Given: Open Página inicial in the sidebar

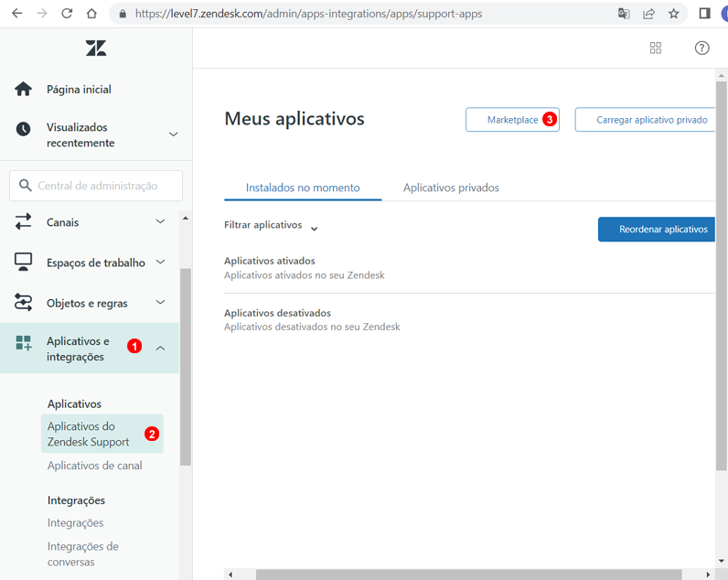Looking at the screenshot, I should [x=79, y=89].
